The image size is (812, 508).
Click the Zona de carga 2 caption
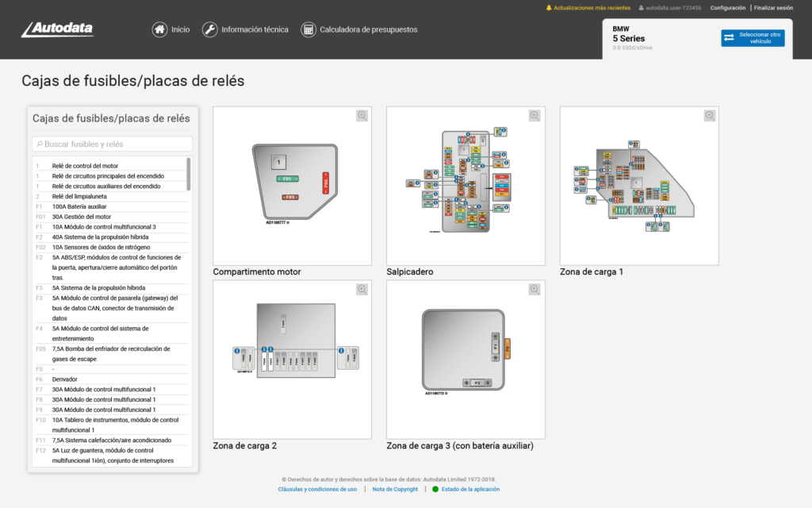coord(244,446)
